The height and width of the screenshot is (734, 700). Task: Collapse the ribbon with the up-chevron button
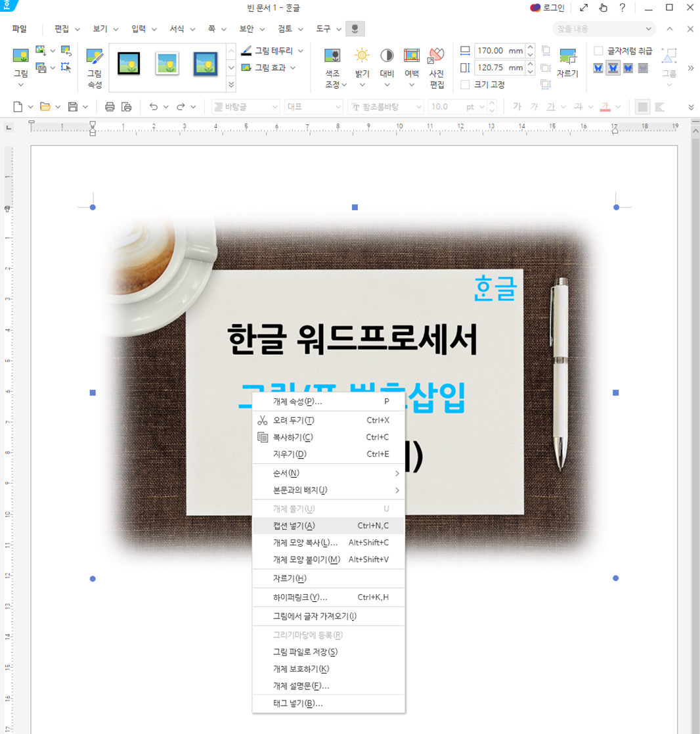coord(670,29)
